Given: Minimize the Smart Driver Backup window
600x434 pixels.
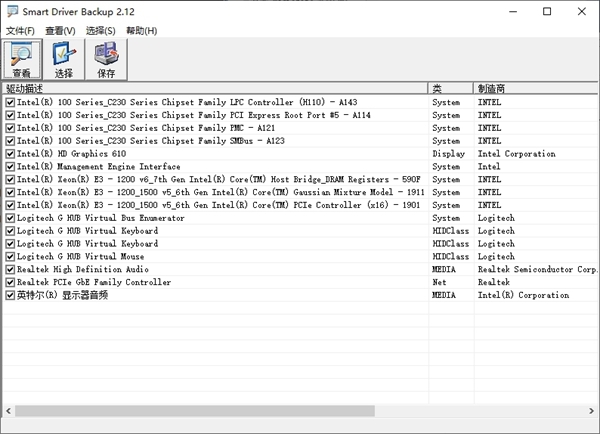Looking at the screenshot, I should [513, 11].
